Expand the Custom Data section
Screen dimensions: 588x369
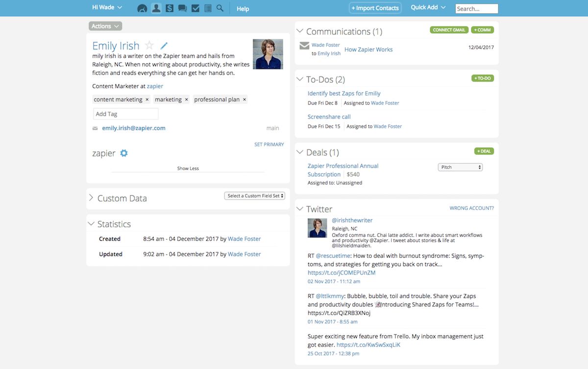pyautogui.click(x=91, y=198)
